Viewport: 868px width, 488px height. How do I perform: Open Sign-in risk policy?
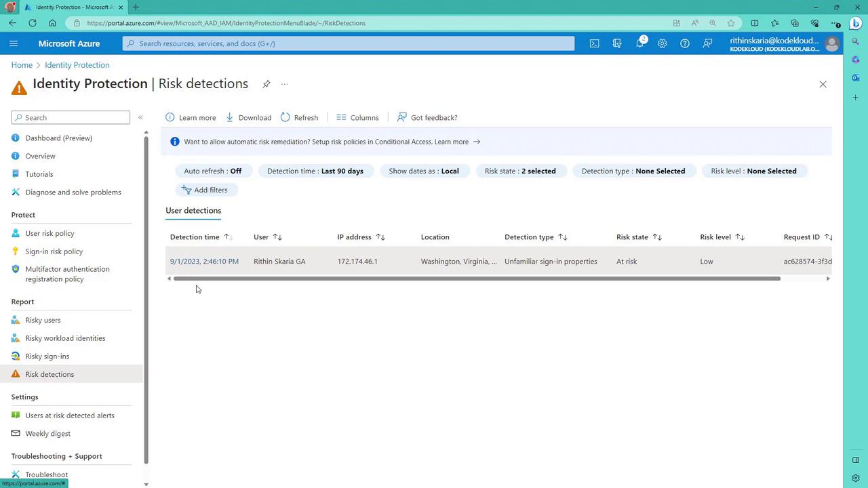point(54,251)
